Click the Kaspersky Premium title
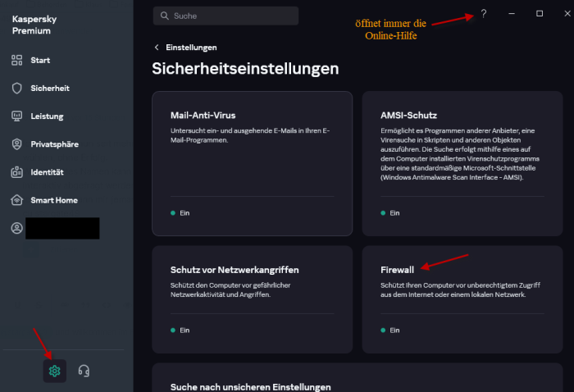The image size is (574, 392). point(34,25)
